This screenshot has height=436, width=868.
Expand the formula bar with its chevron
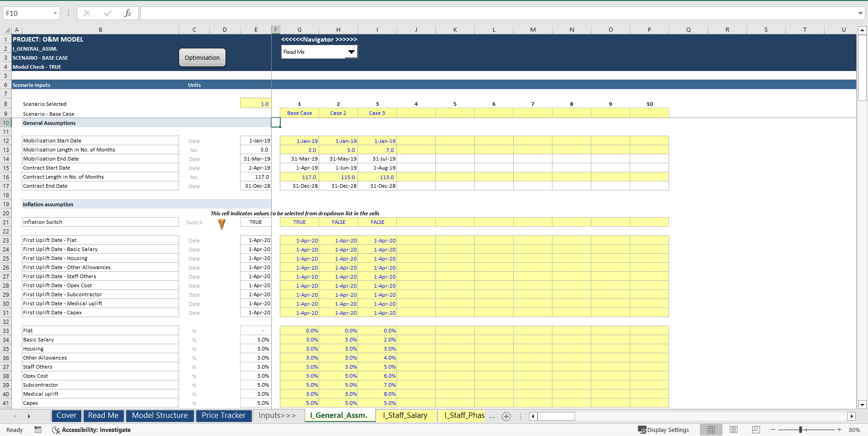(x=861, y=13)
